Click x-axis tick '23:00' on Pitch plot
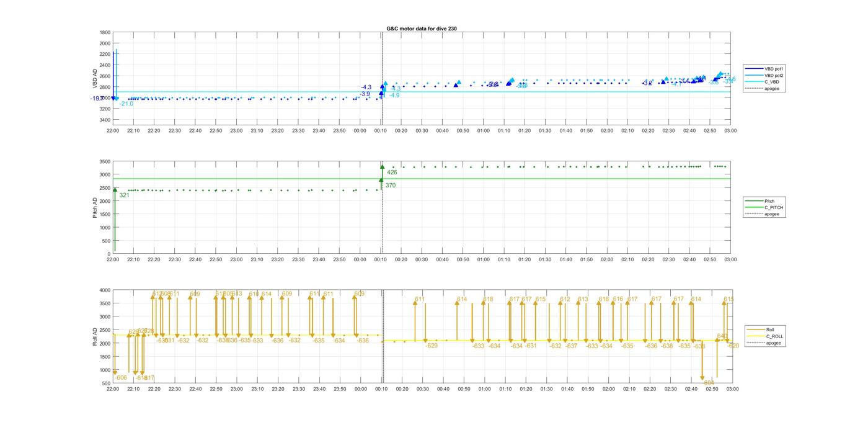The image size is (868, 430). coord(236,260)
